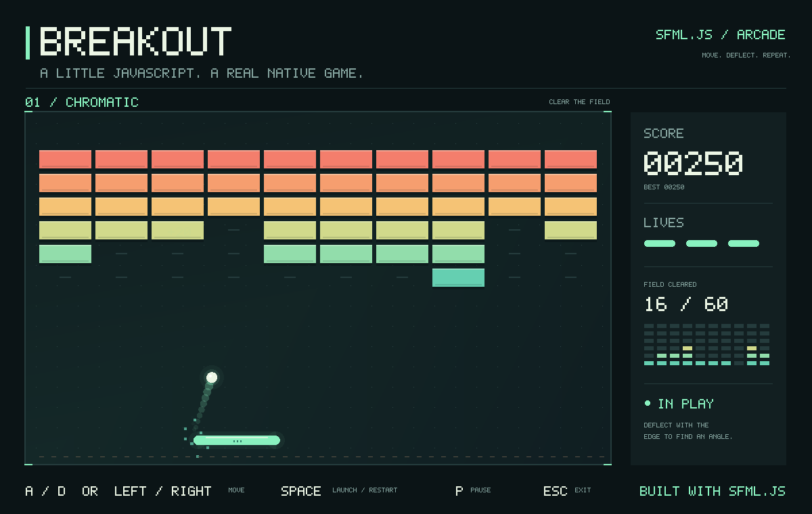Click the EXIT label

coord(583,490)
